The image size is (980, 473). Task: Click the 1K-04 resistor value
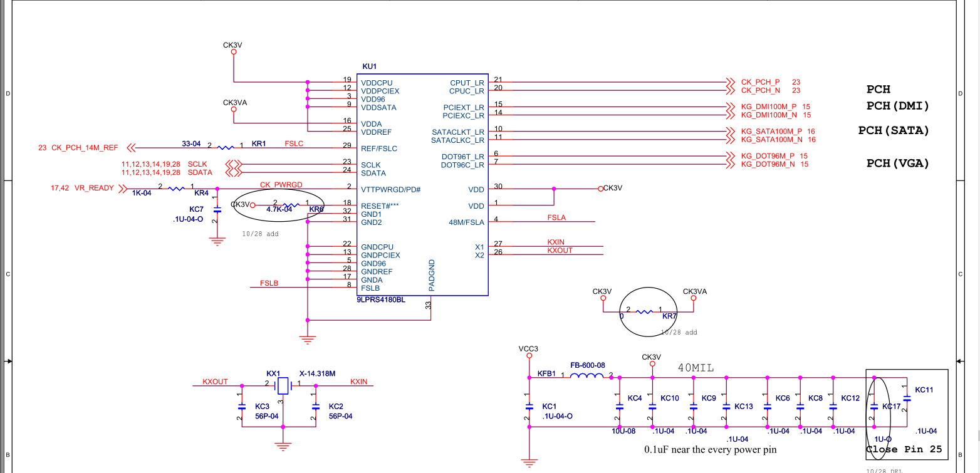(x=142, y=193)
